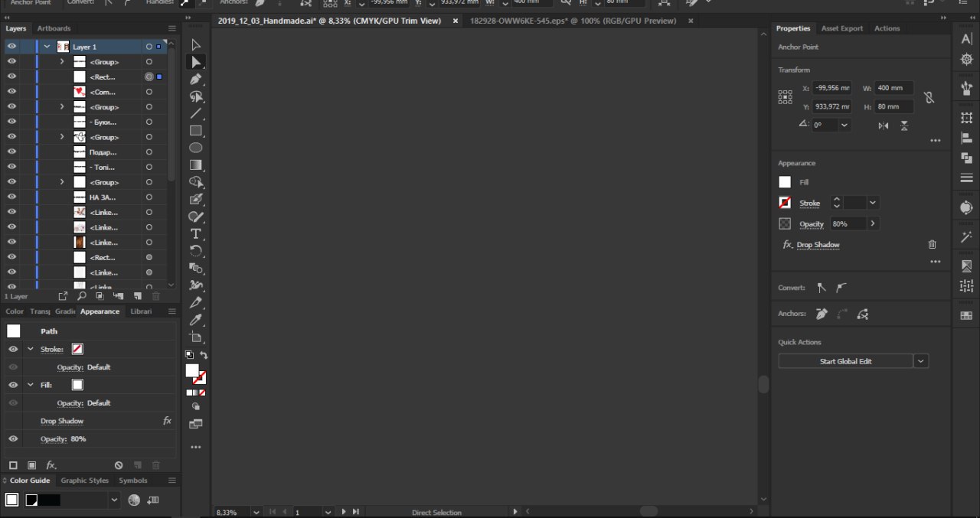Click the Create New Layer icon

[138, 295]
